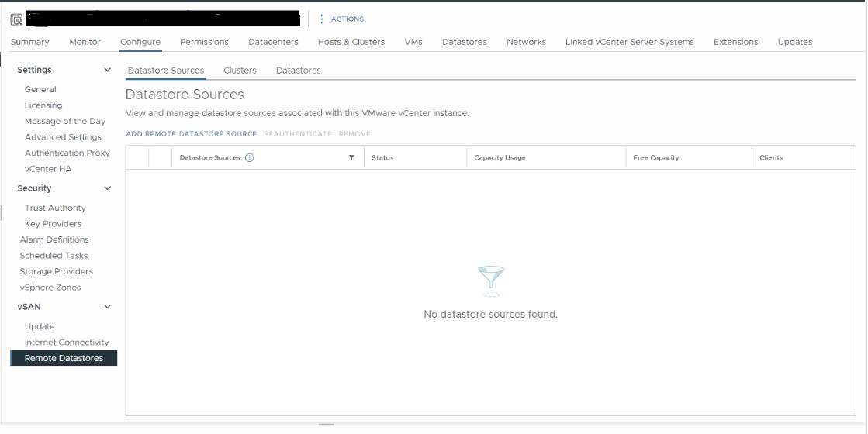Collapse the Settings section

107,70
